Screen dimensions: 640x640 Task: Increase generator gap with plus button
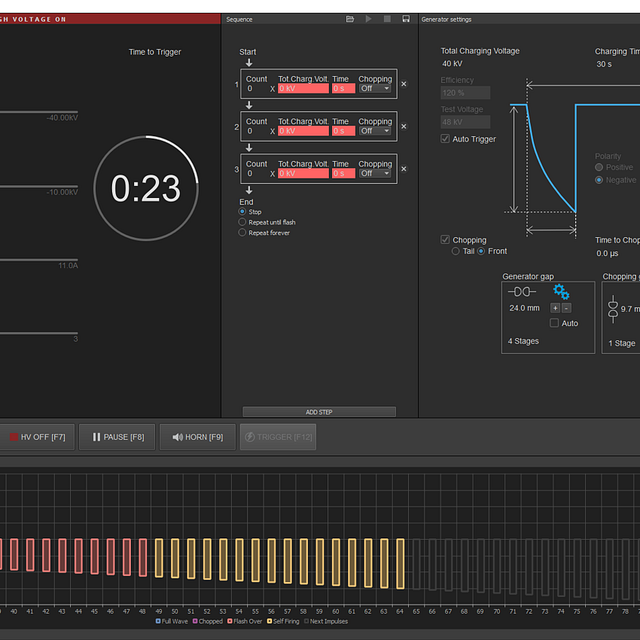[x=555, y=308]
